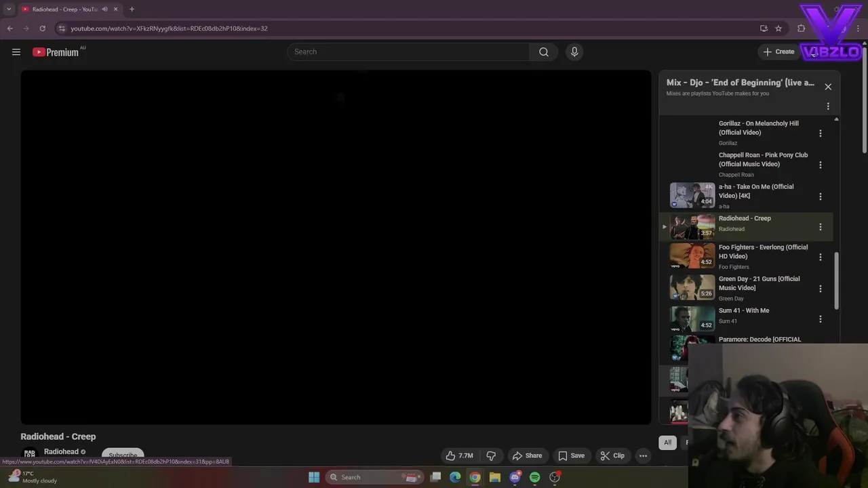The width and height of the screenshot is (868, 488).
Task: Like the video with 7.7M thumbs up
Action: point(459,455)
